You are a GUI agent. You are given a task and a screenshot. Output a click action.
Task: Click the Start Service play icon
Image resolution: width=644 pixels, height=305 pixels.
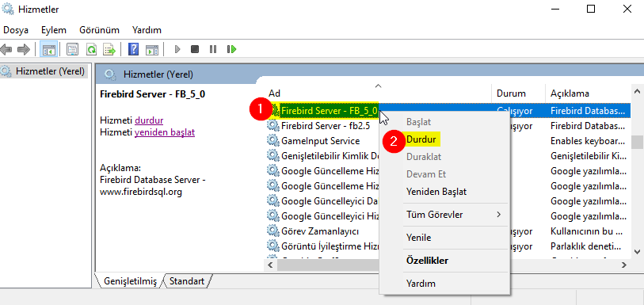click(x=177, y=50)
